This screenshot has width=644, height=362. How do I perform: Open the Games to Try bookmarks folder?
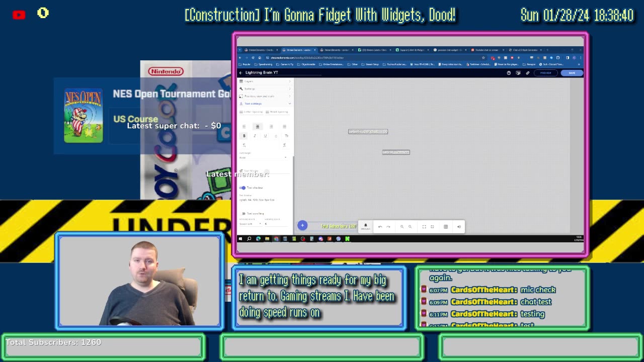pos(285,64)
